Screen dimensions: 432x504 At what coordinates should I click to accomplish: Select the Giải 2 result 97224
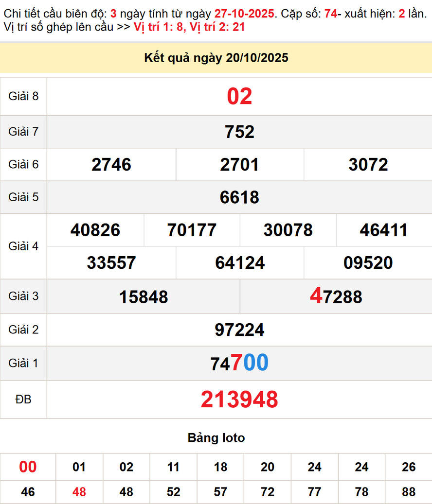(x=239, y=330)
